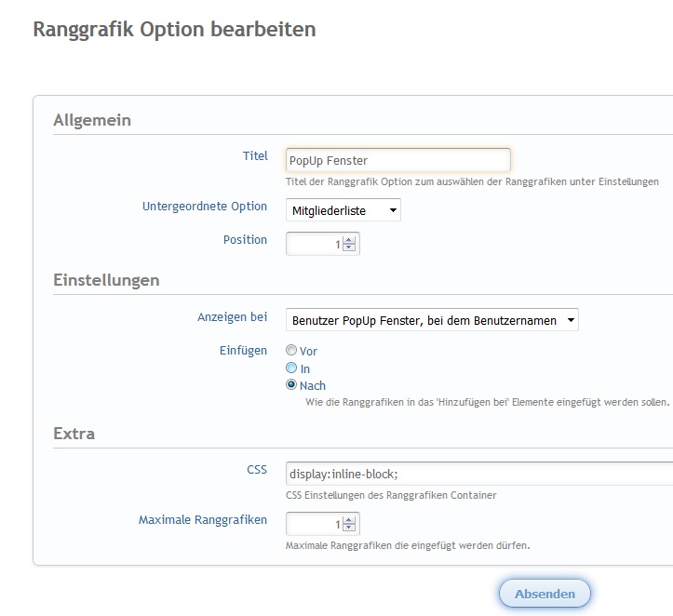
Task: Decrease Maximale Ranggrafiken with down arrow
Action: 349,528
